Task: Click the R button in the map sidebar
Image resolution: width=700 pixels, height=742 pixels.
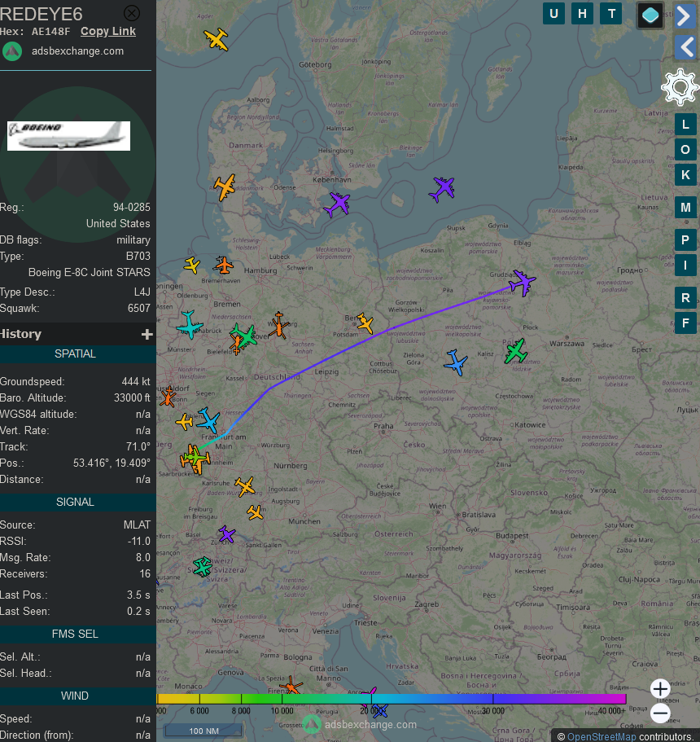Action: [x=685, y=297]
